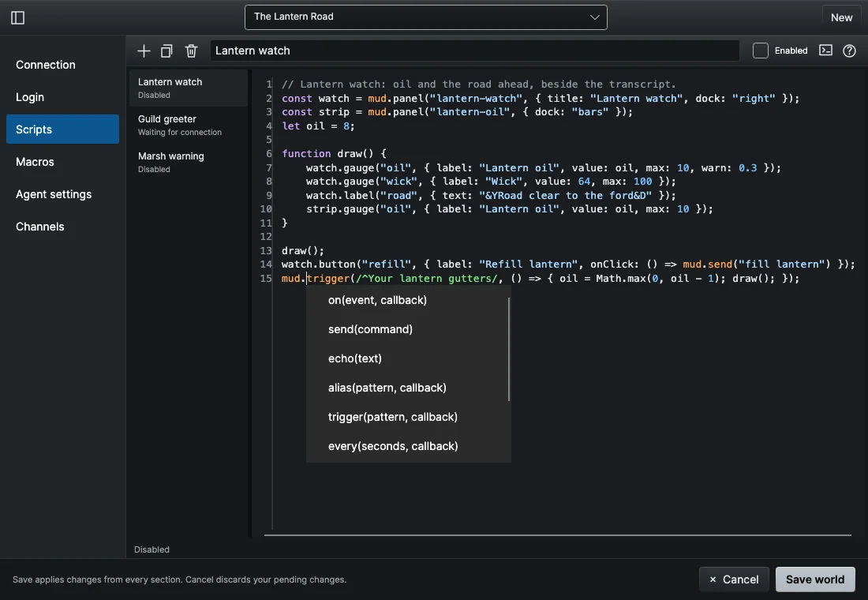This screenshot has height=600, width=868.
Task: Select the Scripts section
Action: click(x=62, y=129)
